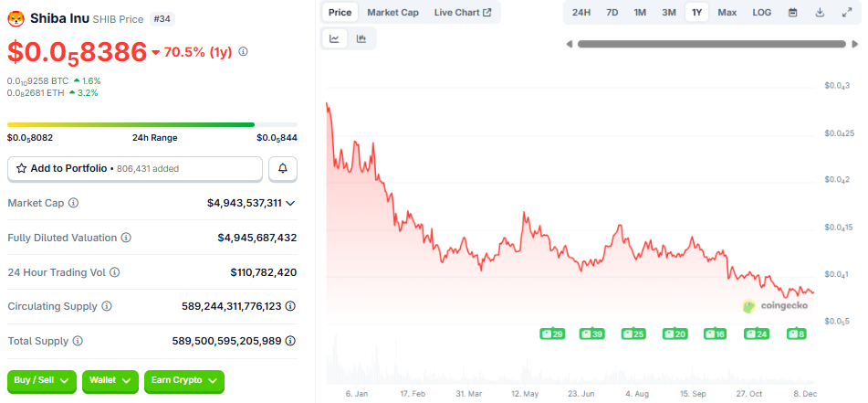This screenshot has width=868, height=403.
Task: Click the $110,782,420 trading volume value
Action: 264,272
